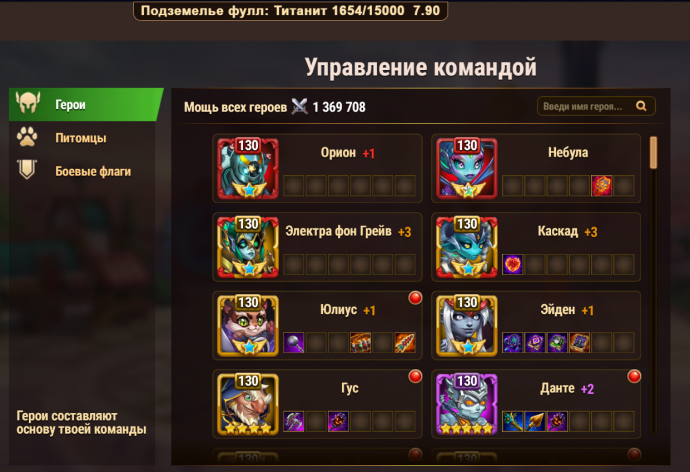Click Эйден's book item icon
690x472 pixels.
580,343
